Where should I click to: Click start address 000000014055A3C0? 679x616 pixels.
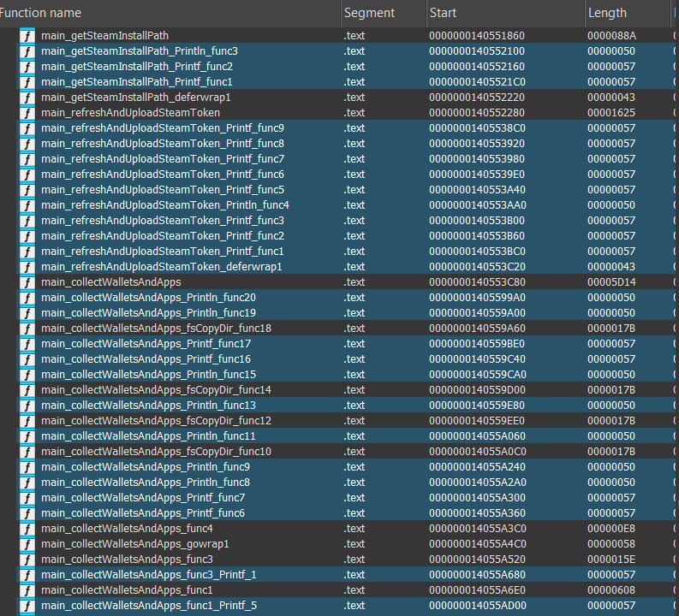click(477, 529)
